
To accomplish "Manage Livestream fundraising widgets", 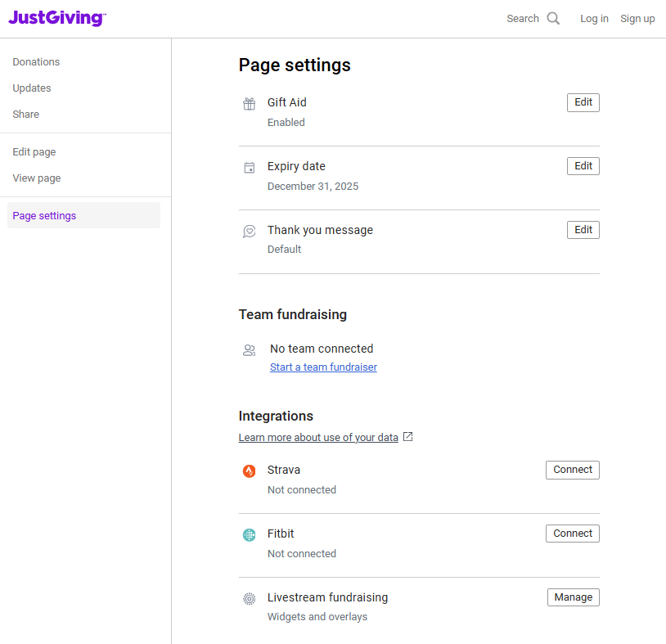I will tap(573, 597).
